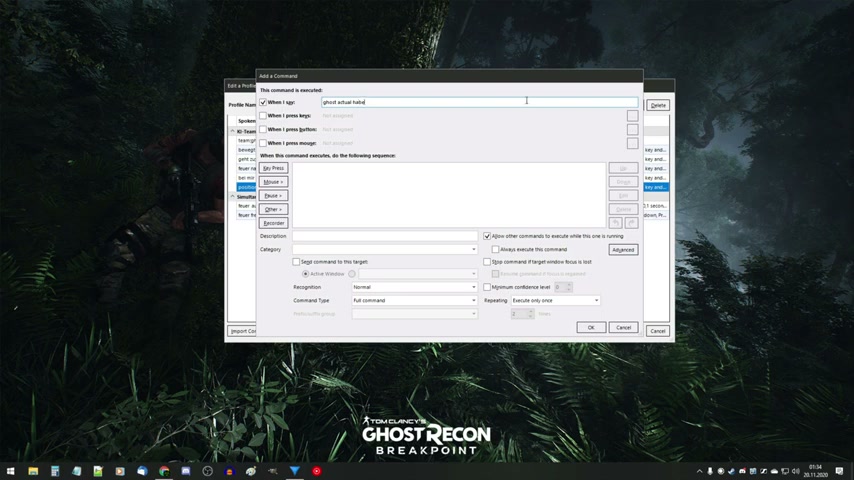Click Import Commands in Edit a Profile window
Image resolution: width=854 pixels, height=480 pixels.
point(242,331)
